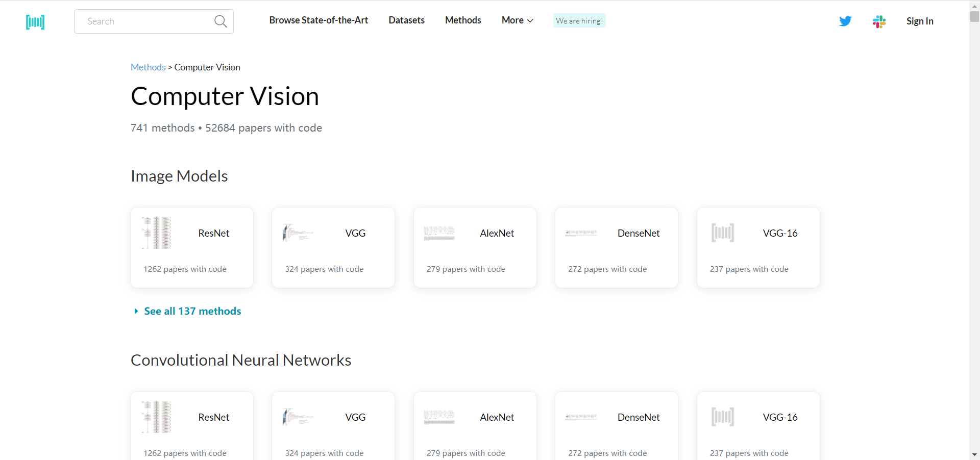Select VGG-16 title in Image Models
This screenshot has width=980, height=460.
click(780, 233)
